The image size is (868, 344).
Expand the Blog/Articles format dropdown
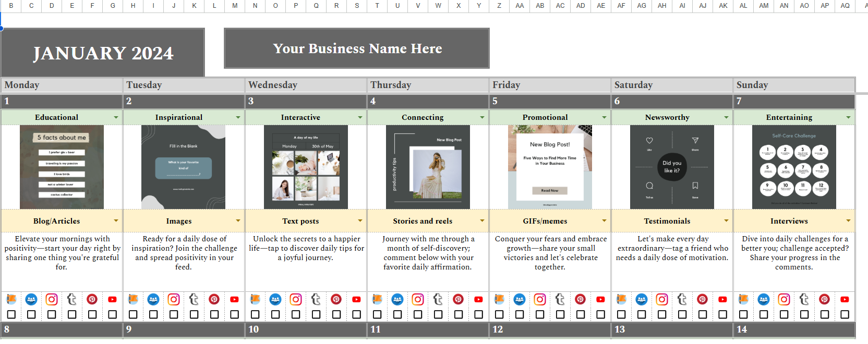[x=116, y=221]
